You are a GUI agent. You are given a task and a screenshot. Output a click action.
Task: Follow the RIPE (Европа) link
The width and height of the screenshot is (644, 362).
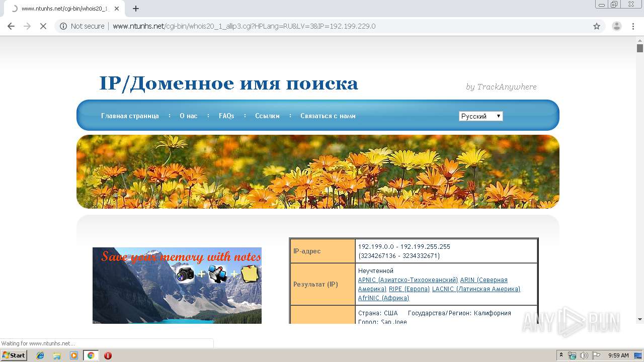[x=410, y=289]
